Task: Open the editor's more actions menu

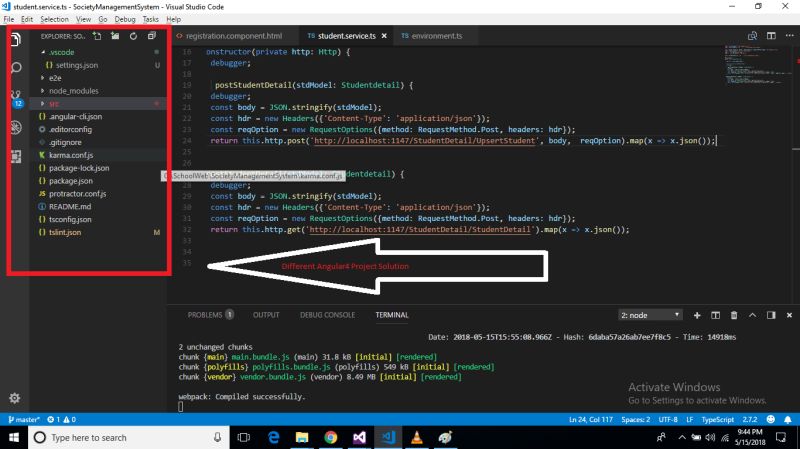Action: [x=789, y=36]
